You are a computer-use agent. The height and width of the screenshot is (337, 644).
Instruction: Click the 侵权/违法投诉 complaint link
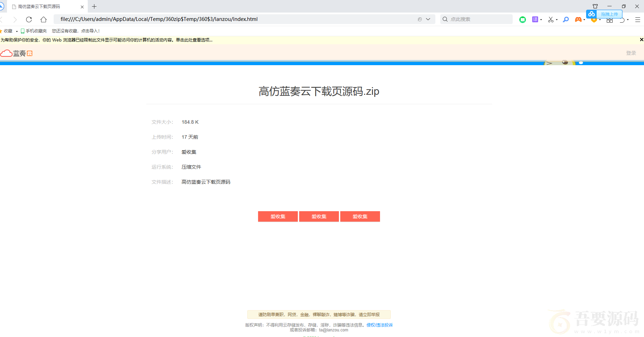click(380, 325)
